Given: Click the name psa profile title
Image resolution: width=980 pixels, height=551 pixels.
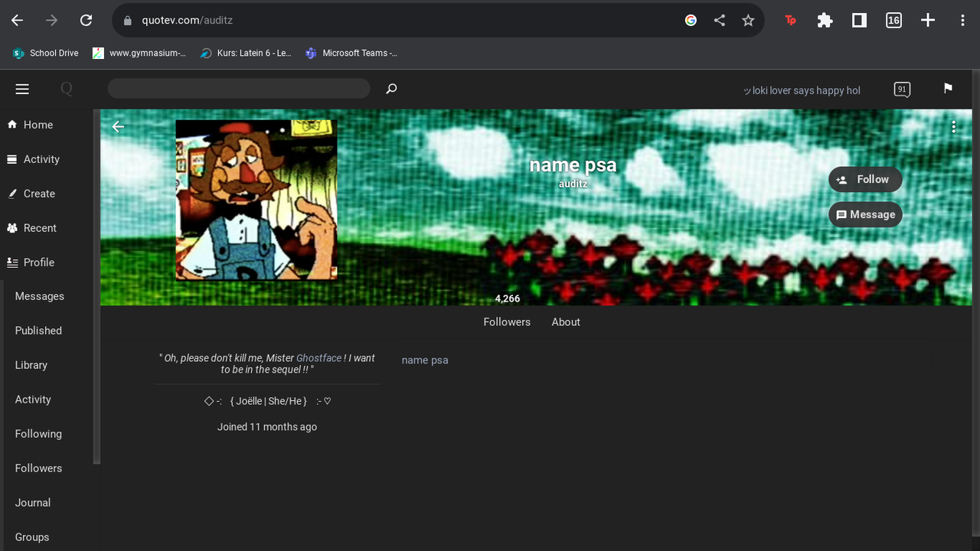Looking at the screenshot, I should 573,165.
